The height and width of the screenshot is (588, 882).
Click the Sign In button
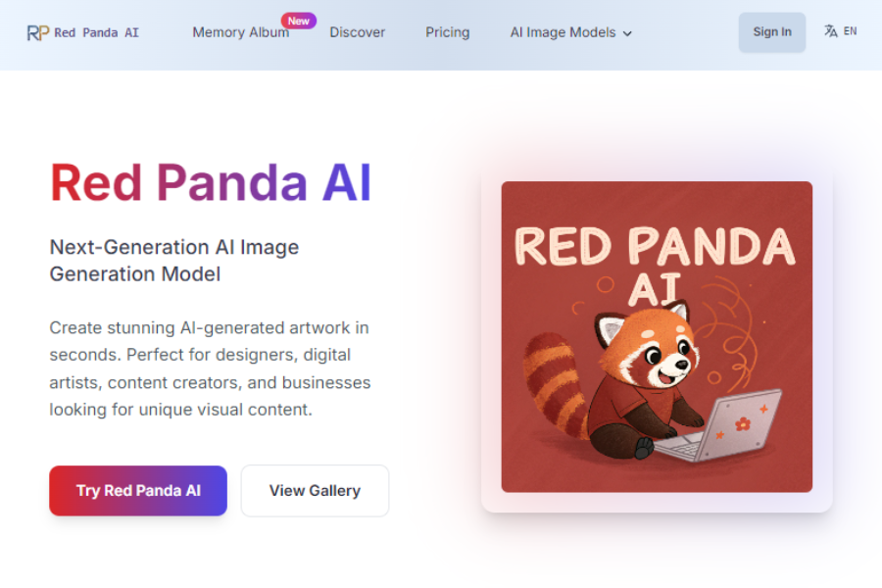pyautogui.click(x=771, y=31)
